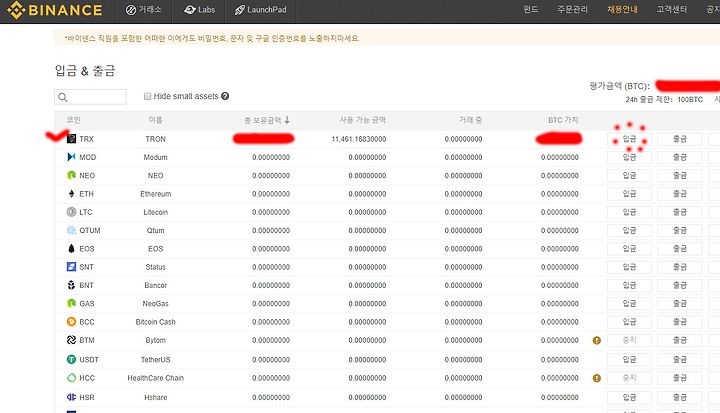Image resolution: width=720 pixels, height=413 pixels.
Task: Sort by 총 보유금액 column arrow
Action: point(287,120)
